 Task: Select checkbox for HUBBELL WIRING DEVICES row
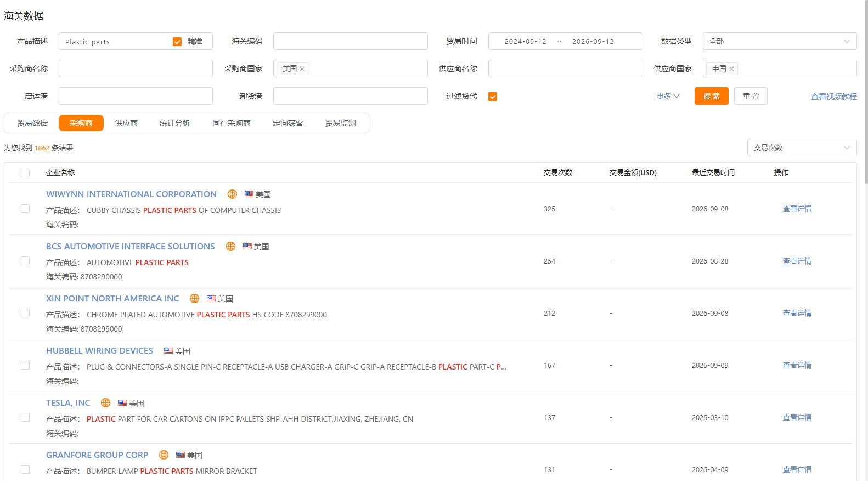[x=25, y=365]
